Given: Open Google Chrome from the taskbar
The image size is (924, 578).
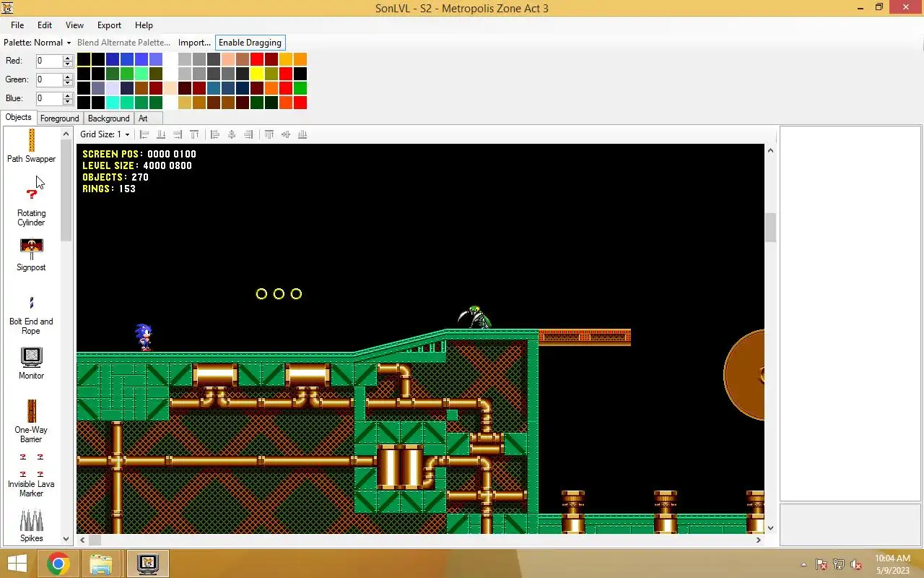Looking at the screenshot, I should [x=58, y=564].
